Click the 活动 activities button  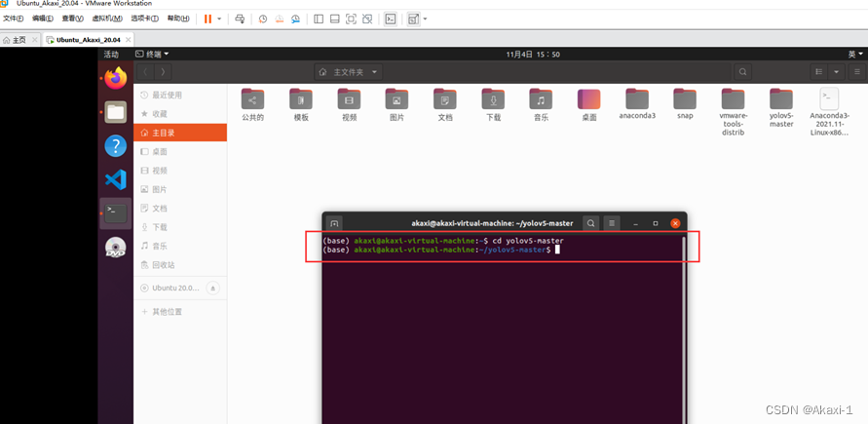click(111, 54)
